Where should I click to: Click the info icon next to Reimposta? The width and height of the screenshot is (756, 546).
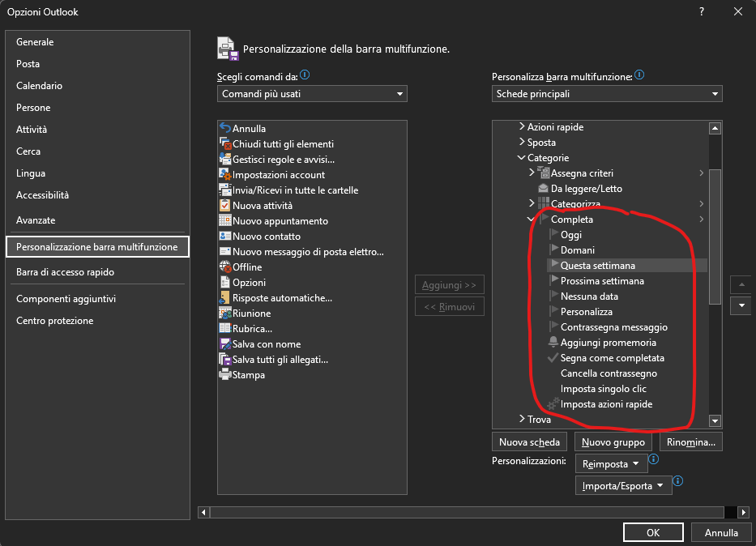coord(653,459)
